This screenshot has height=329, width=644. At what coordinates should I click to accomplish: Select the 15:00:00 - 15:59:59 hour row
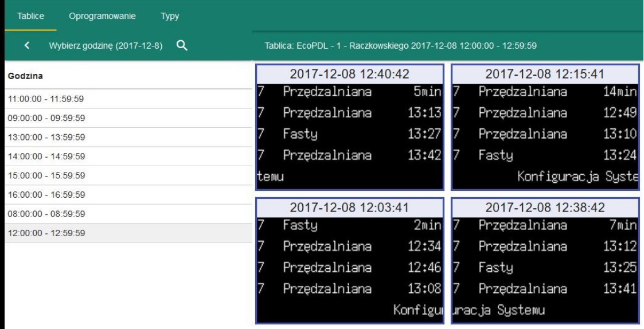pos(128,175)
